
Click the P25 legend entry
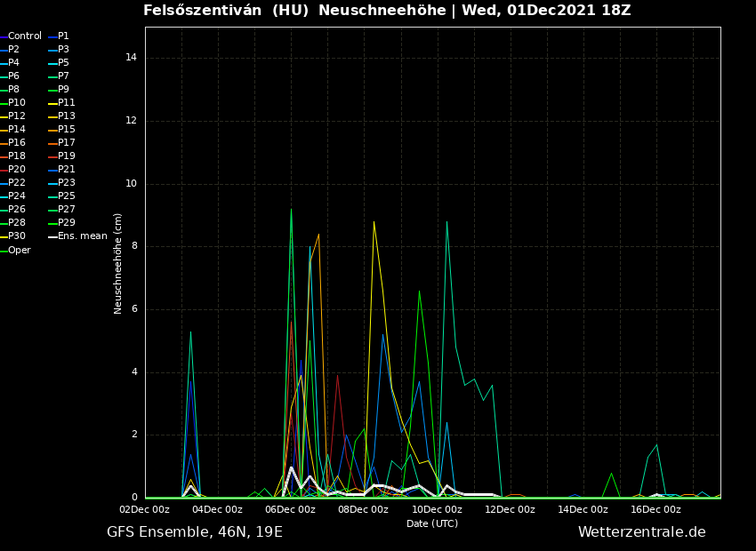tap(66, 196)
